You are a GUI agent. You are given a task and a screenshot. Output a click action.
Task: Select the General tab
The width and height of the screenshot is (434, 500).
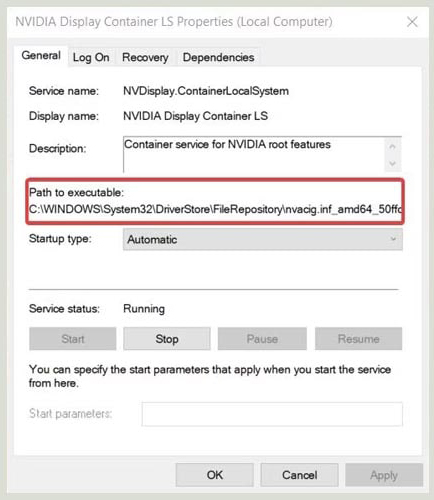click(41, 56)
